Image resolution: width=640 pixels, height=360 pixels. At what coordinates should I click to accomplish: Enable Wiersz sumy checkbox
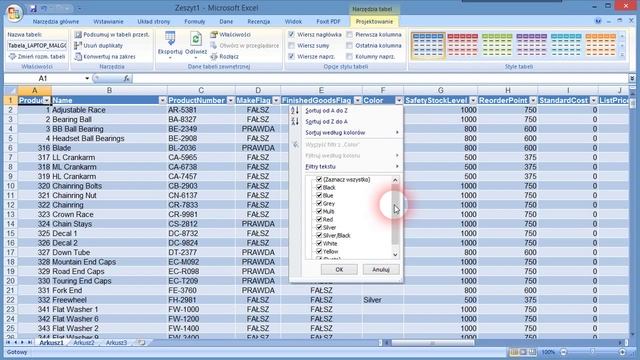pyautogui.click(x=291, y=46)
